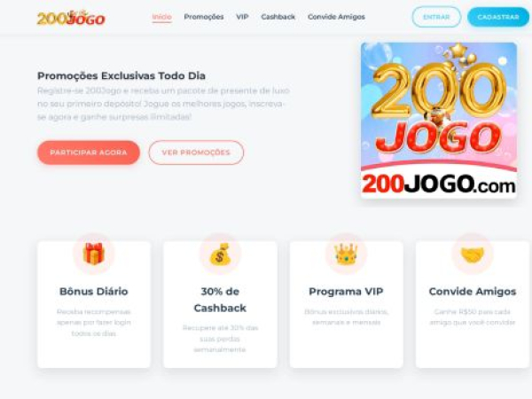Select the 30% de Cashback card title
532x399 pixels.
[x=220, y=300]
